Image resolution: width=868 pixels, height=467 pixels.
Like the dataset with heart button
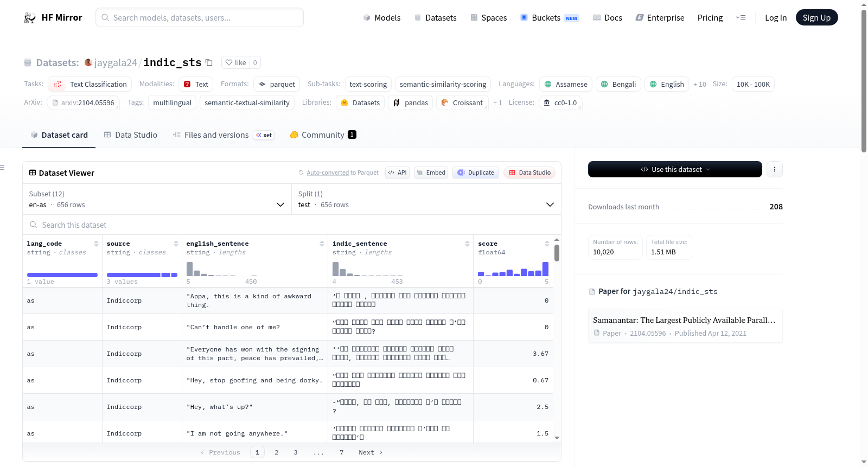[235, 62]
